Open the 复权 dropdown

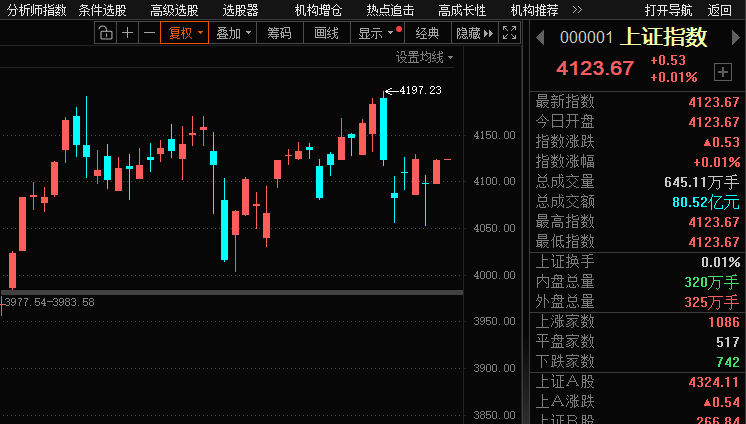(185, 33)
